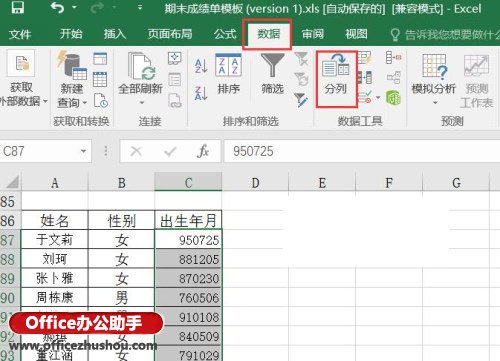Screen dimensions: 500x361
Task: Open the 排序 sort dialog
Action: [228, 74]
